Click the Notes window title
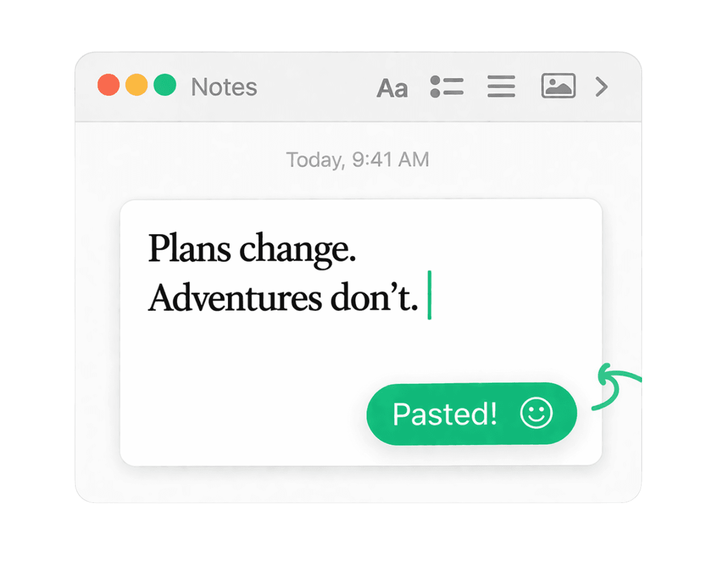 pyautogui.click(x=224, y=87)
